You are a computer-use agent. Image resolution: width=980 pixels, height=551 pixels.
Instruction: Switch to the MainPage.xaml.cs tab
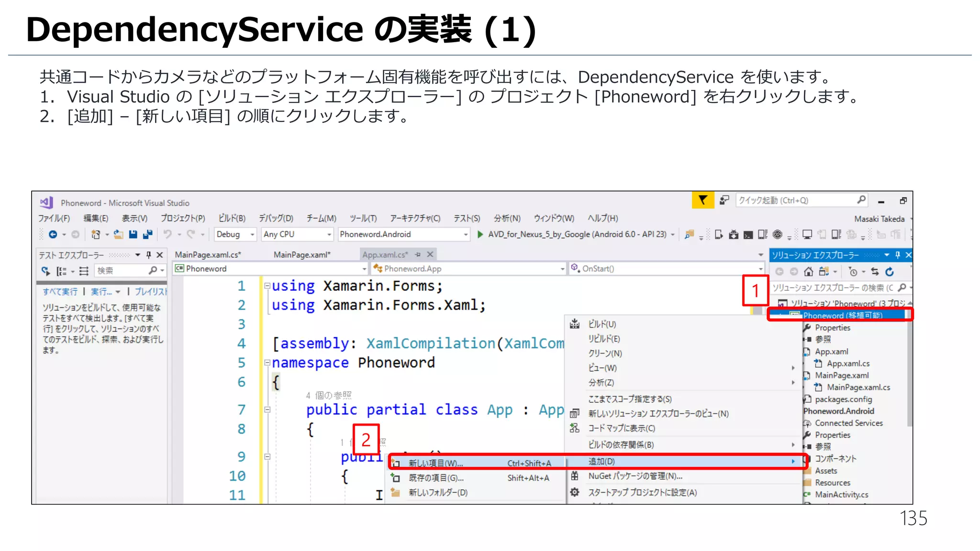pos(208,255)
